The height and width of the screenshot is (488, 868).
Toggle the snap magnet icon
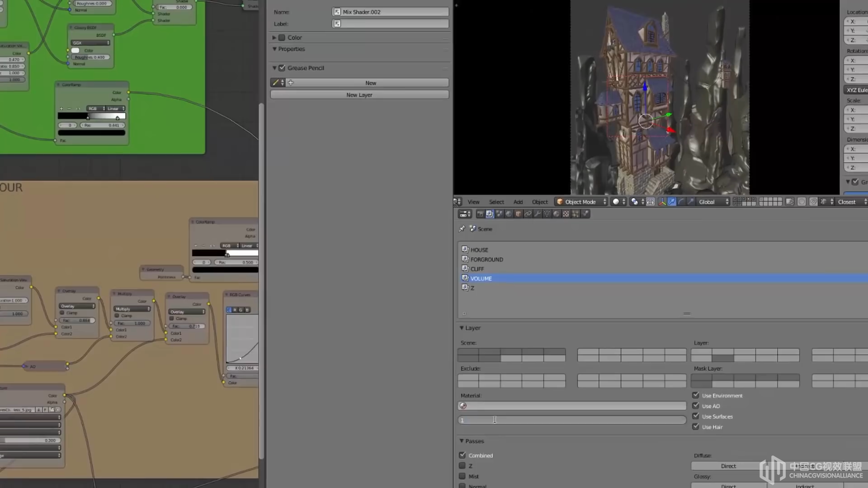[x=813, y=202]
